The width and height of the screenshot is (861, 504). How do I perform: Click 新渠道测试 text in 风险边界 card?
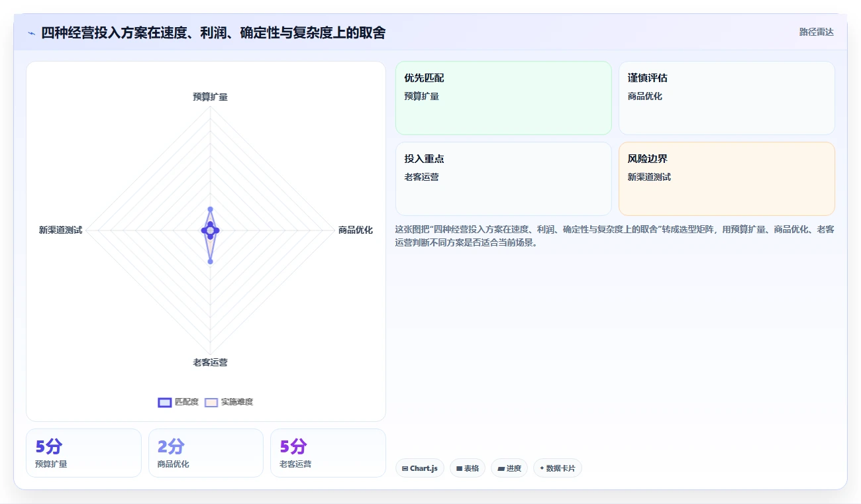[649, 177]
